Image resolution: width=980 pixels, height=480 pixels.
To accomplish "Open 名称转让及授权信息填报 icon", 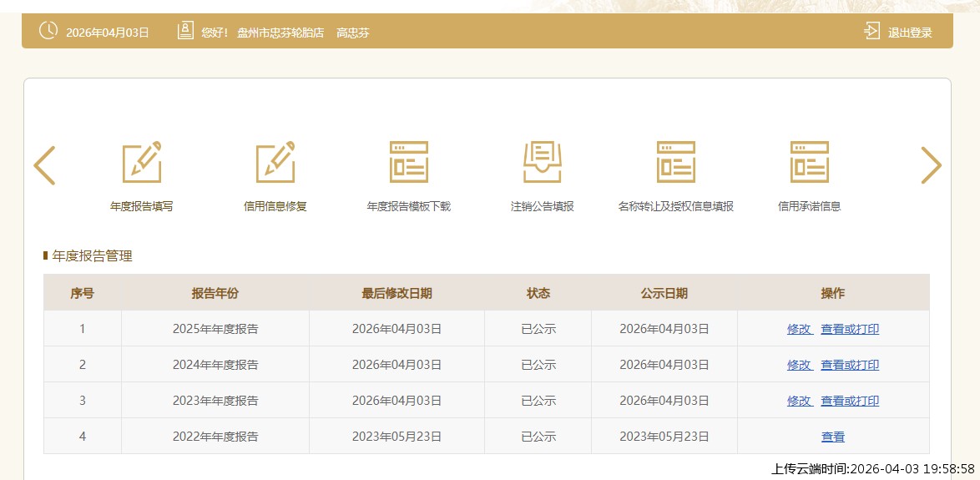I will point(675,163).
